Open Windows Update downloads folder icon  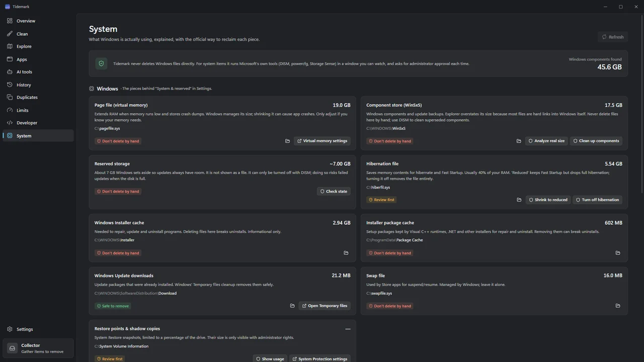click(292, 306)
